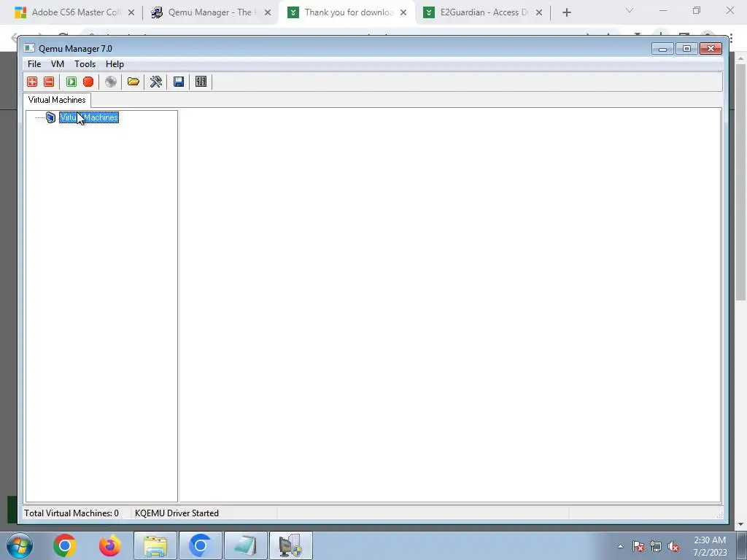
Task: Show hidden system tray icons
Action: pos(620,546)
